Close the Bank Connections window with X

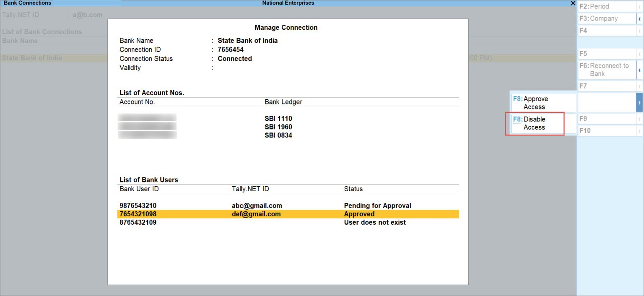point(573,3)
